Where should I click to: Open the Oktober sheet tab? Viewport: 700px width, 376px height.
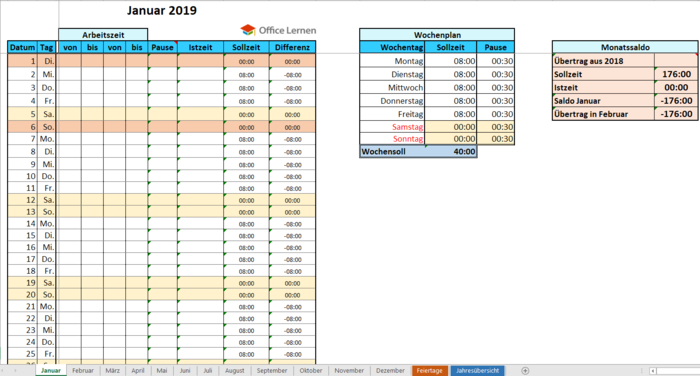[311, 371]
